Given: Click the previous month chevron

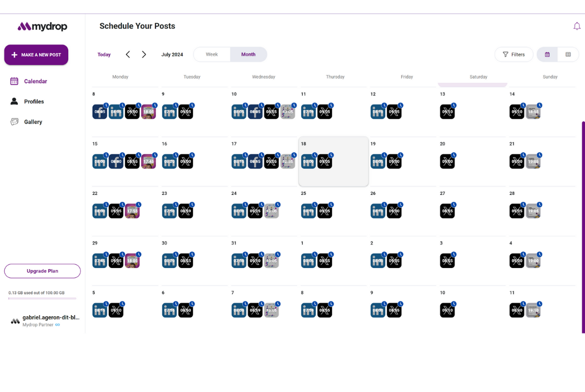Looking at the screenshot, I should (128, 54).
